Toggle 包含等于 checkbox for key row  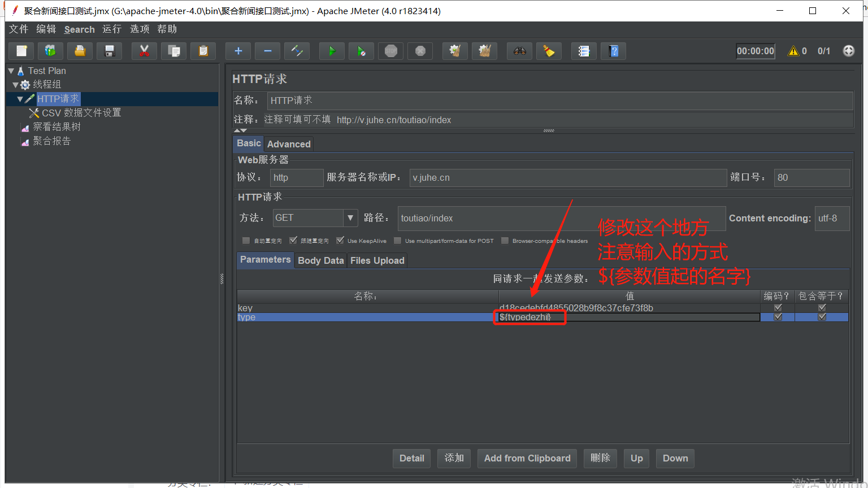pyautogui.click(x=822, y=308)
